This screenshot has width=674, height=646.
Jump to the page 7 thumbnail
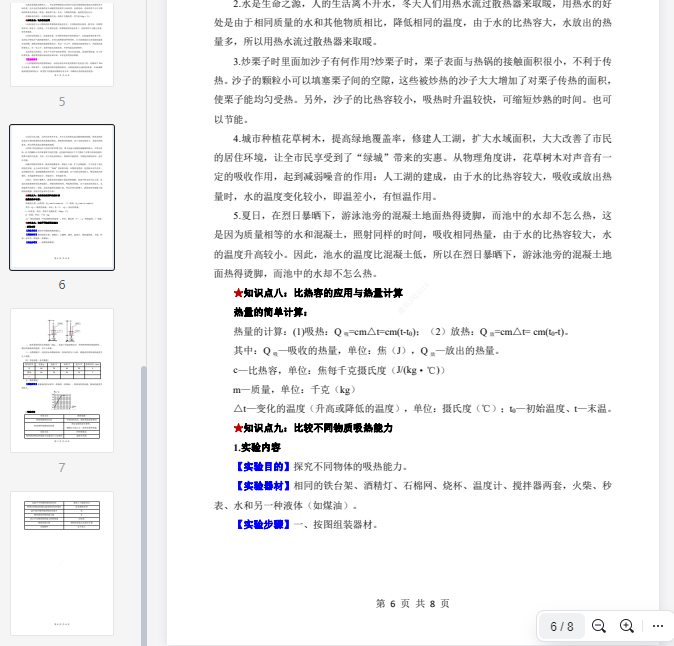[62, 380]
